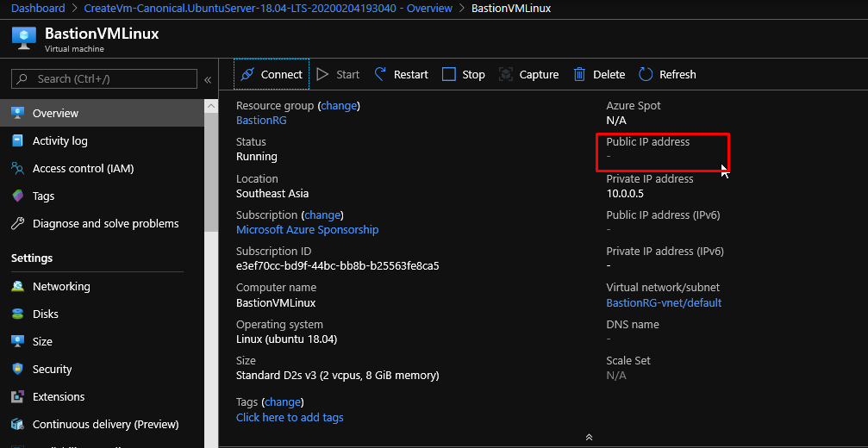The width and height of the screenshot is (868, 448).
Task: Click the operating system value Linux (ubuntu 18.04)
Action: click(287, 339)
